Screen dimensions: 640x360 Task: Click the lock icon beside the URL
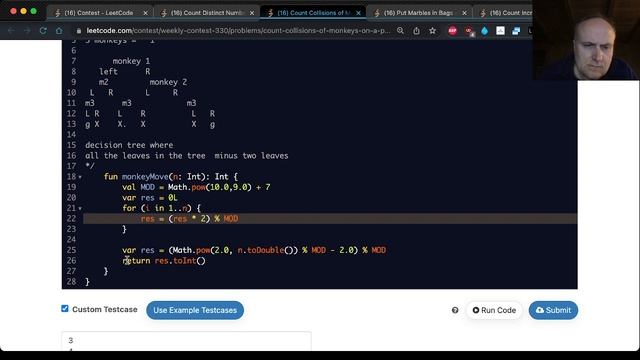click(x=79, y=31)
